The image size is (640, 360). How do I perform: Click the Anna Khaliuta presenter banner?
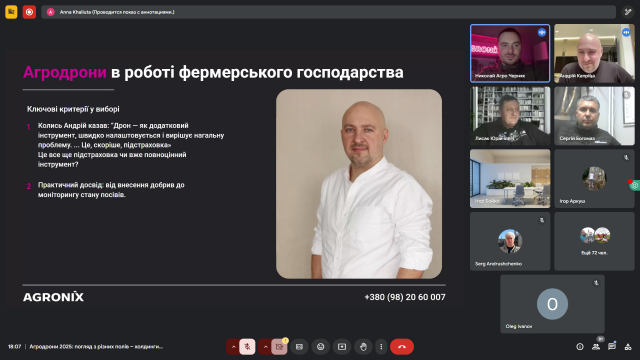(328, 12)
